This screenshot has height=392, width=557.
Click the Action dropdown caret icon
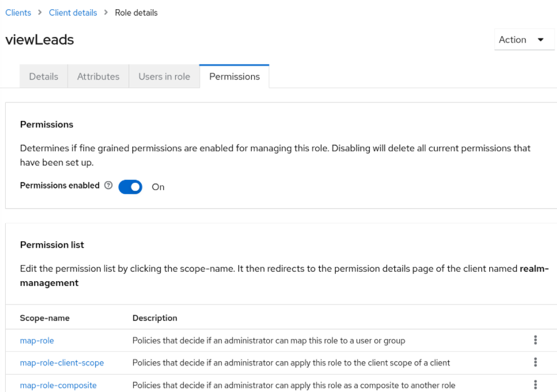click(540, 39)
